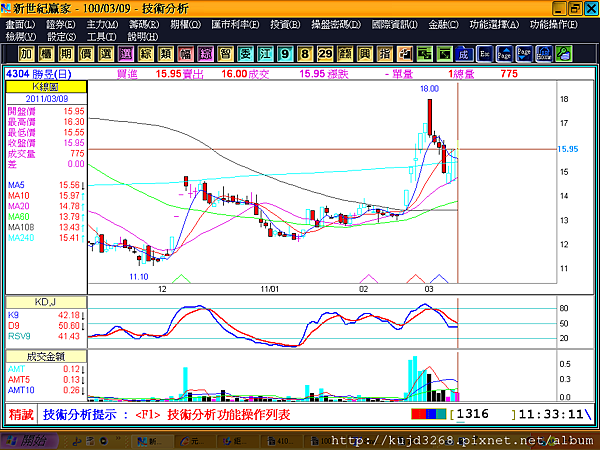Click the 類 category toolbar icon
This screenshot has height=450, width=600.
(166, 54)
